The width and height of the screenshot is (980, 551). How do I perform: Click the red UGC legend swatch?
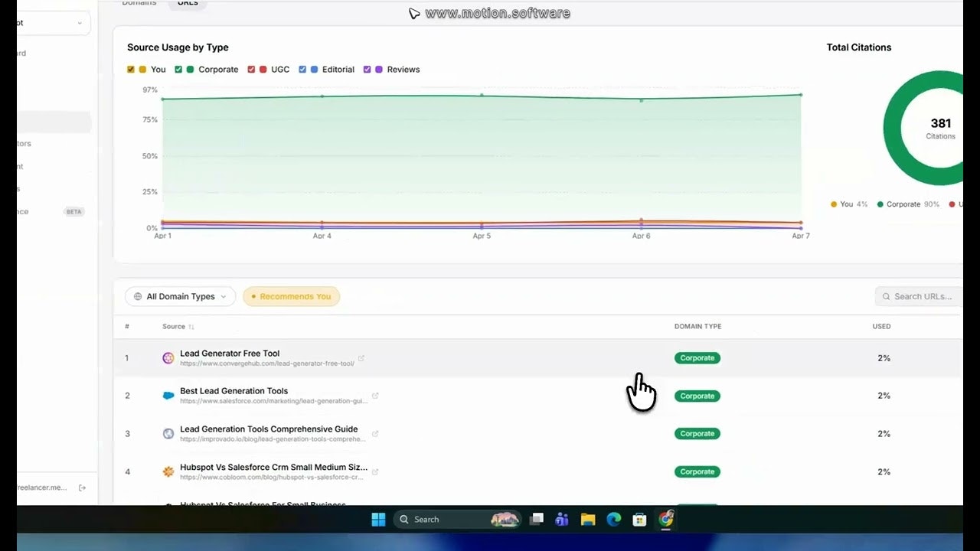[x=263, y=70]
